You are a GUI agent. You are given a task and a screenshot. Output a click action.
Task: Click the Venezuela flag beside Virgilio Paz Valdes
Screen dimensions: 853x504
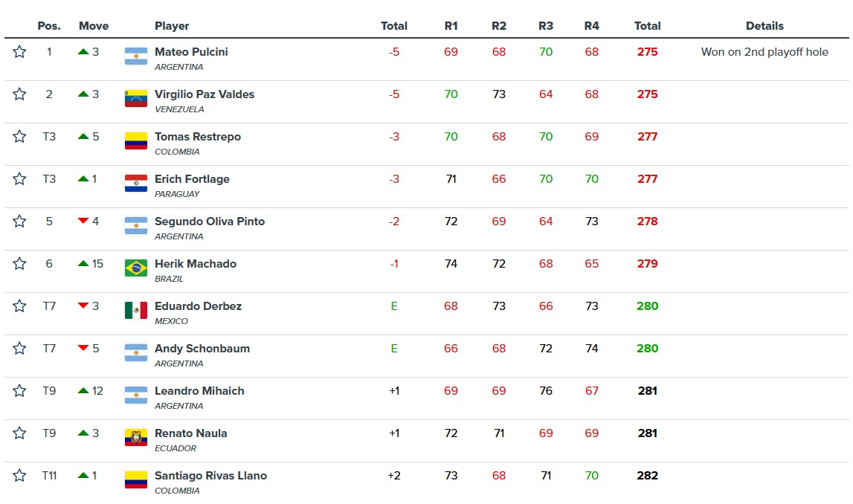coord(135,99)
